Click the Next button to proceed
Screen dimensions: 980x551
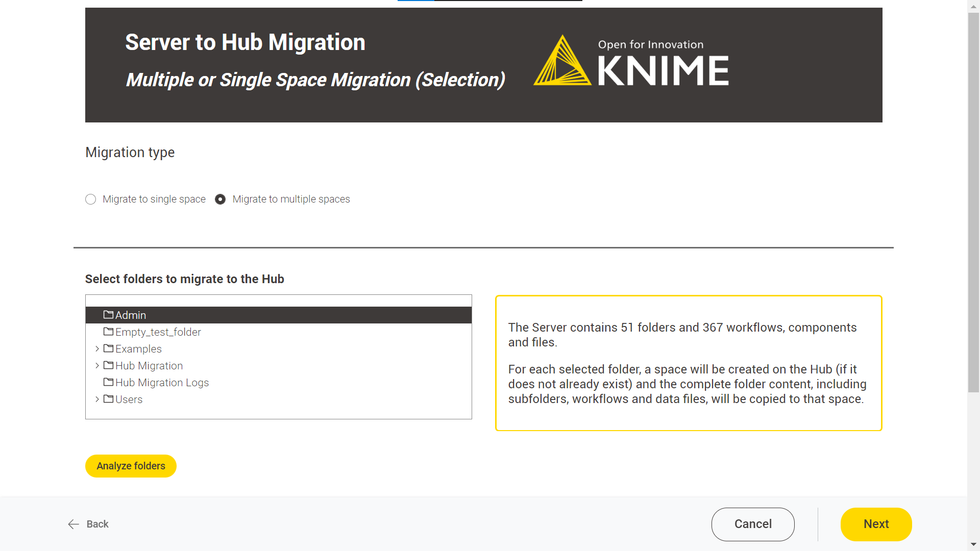(876, 524)
